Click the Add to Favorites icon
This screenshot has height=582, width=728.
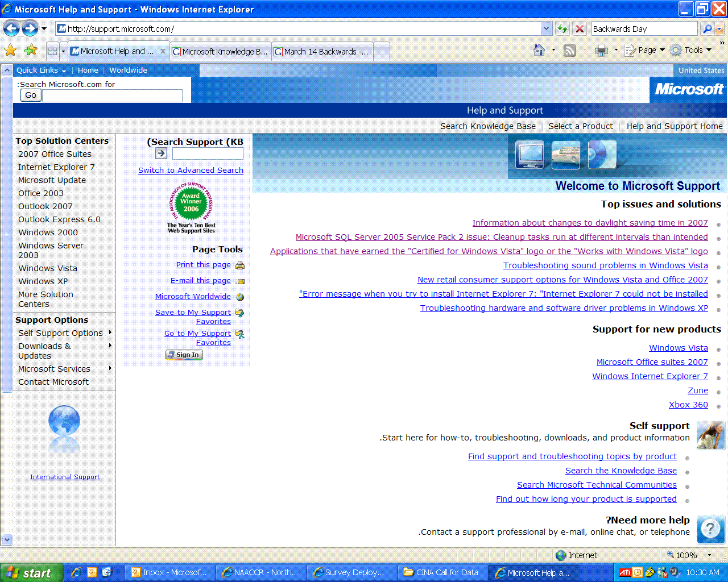[31, 51]
